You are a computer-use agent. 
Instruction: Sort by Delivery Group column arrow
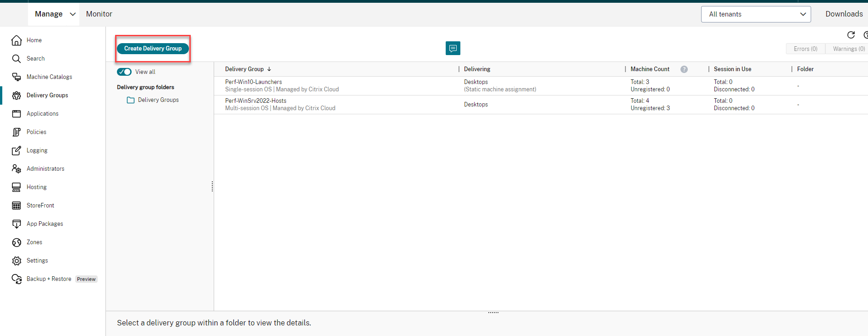tap(269, 69)
